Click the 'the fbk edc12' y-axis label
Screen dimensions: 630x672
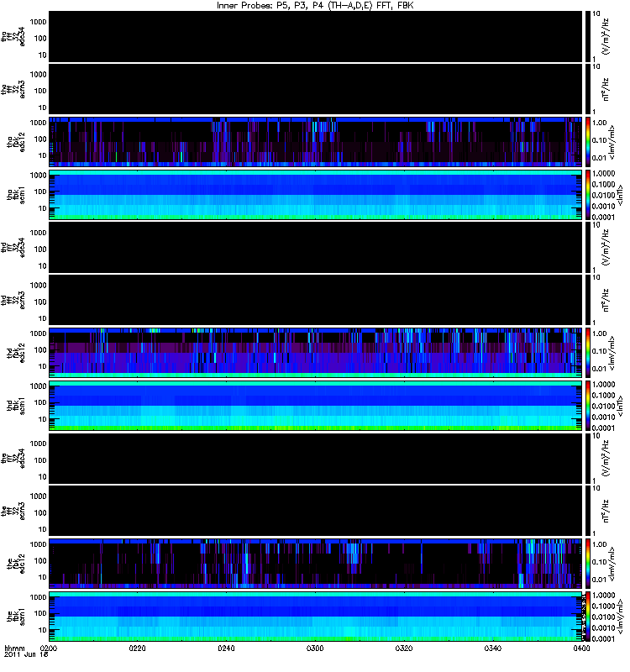pos(16,564)
